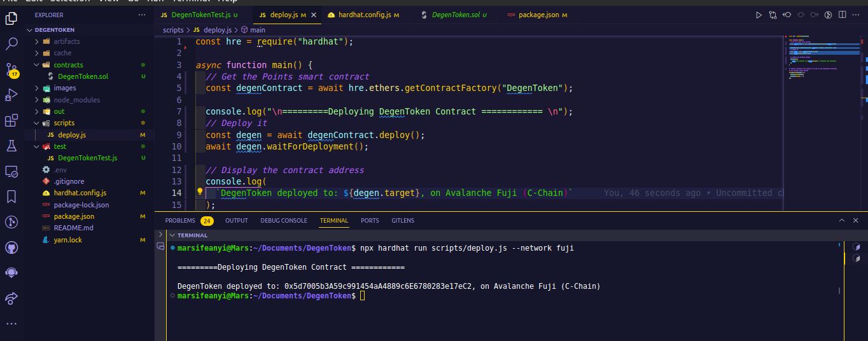868x341 pixels.
Task: Open the Explorer view in the activity bar
Action: click(x=11, y=18)
